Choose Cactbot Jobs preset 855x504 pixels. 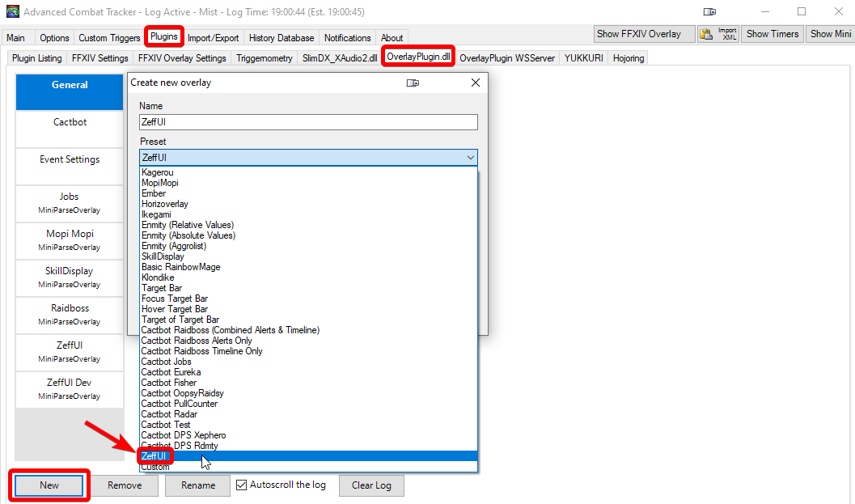309,362
